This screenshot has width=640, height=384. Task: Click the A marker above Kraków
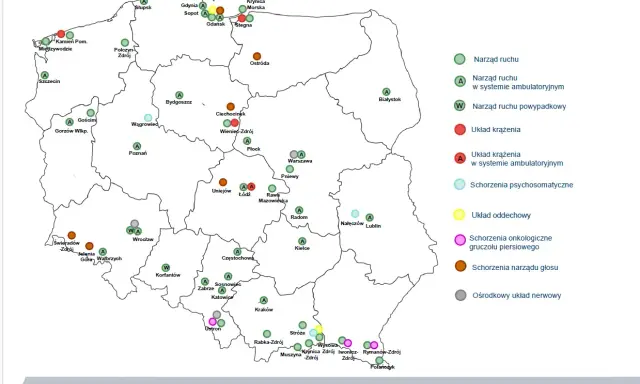pos(264,300)
